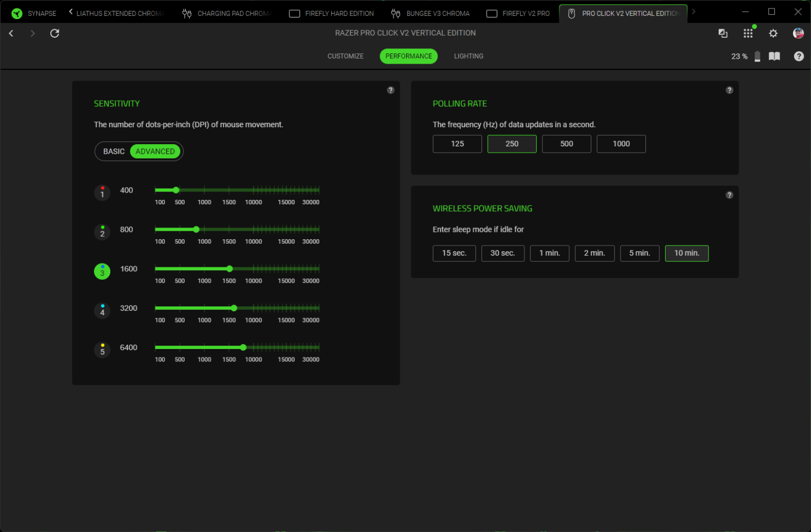
Task: Open the Synapse home tab
Action: 34,13
